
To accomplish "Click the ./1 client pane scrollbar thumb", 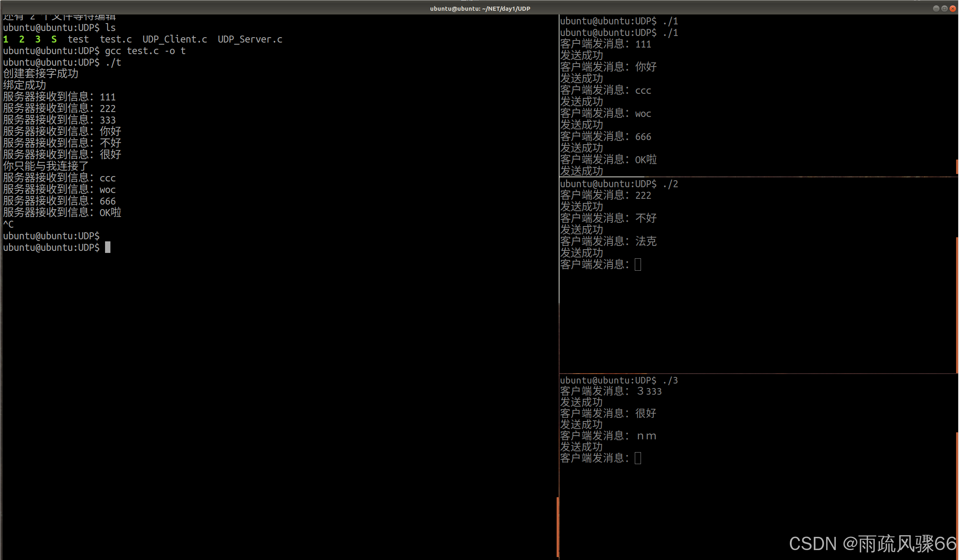I will tap(957, 167).
